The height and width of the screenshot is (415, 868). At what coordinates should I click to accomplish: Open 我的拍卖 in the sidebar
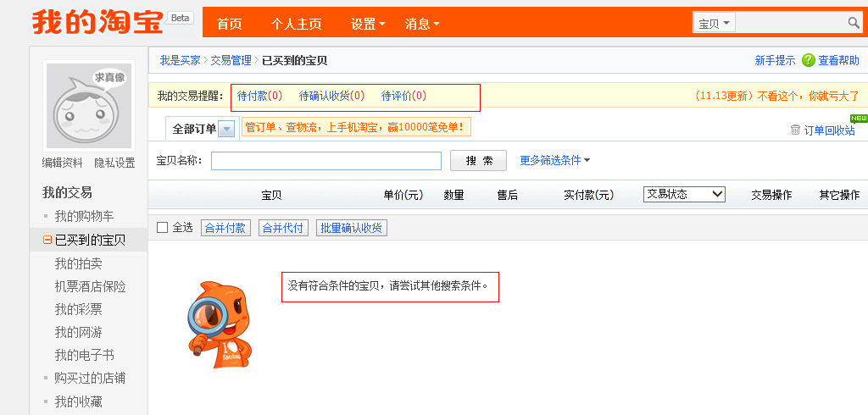click(79, 263)
